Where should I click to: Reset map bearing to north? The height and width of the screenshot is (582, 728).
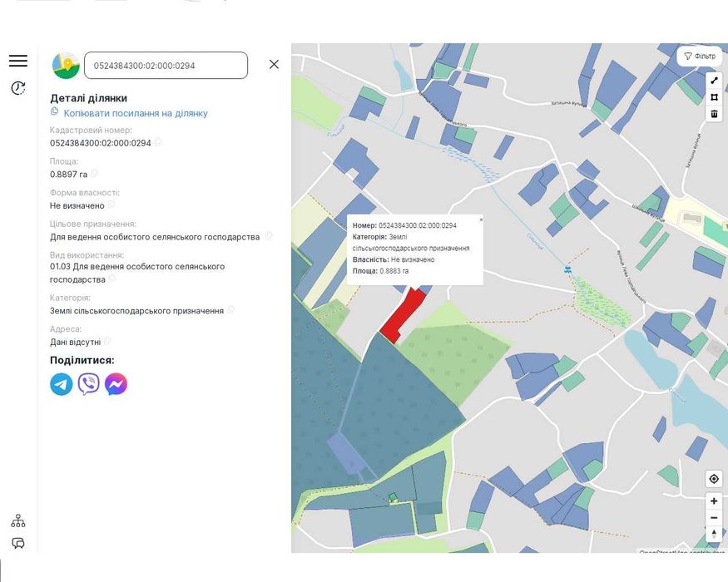[x=714, y=534]
